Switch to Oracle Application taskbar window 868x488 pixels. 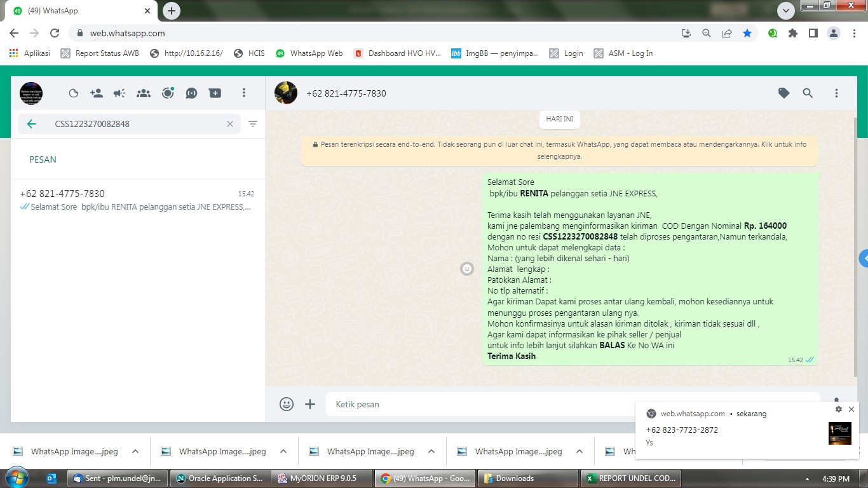pos(220,478)
